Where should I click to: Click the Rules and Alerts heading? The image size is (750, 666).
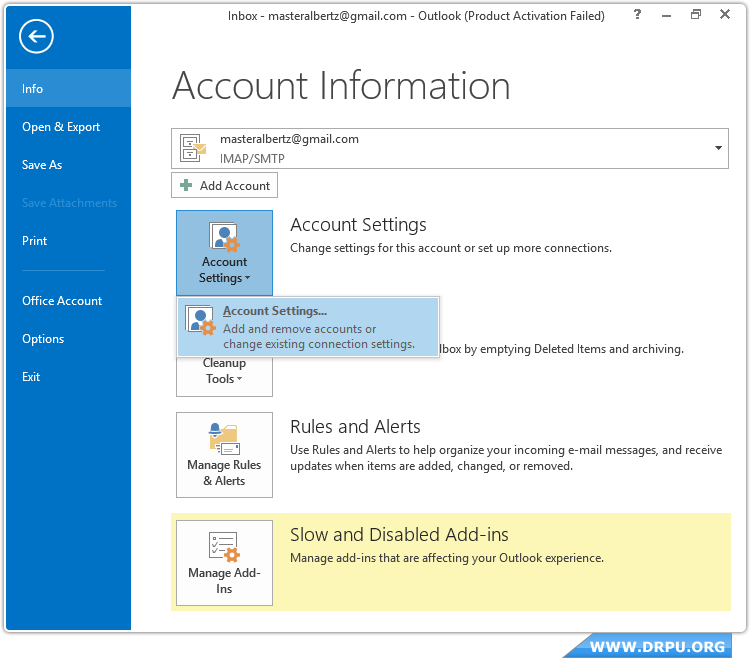[355, 426]
